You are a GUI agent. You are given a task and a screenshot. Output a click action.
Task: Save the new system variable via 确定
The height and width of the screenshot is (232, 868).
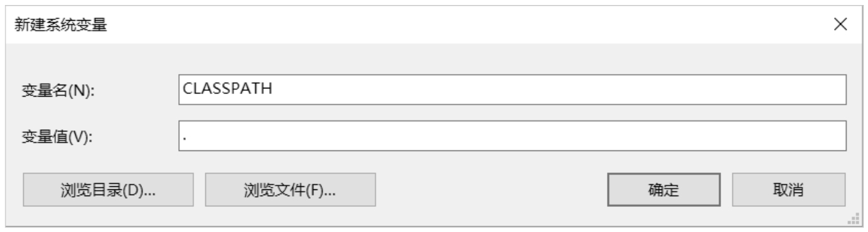tap(663, 191)
